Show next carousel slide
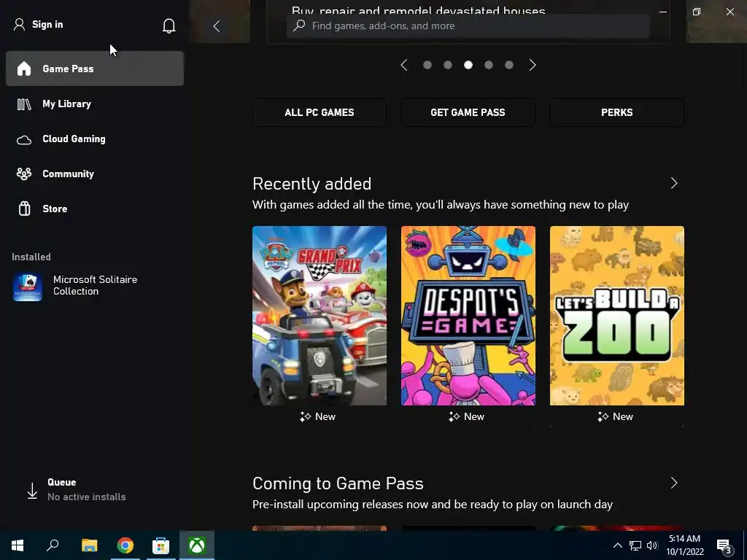 [x=533, y=65]
